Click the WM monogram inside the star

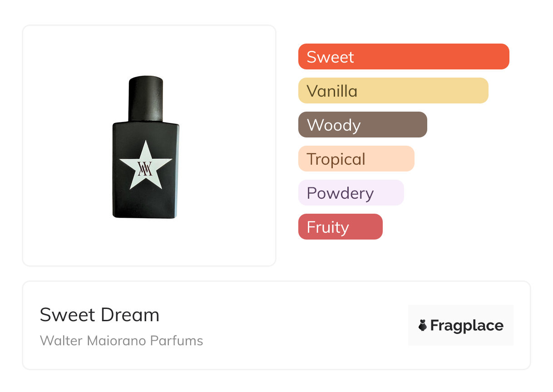(x=145, y=168)
